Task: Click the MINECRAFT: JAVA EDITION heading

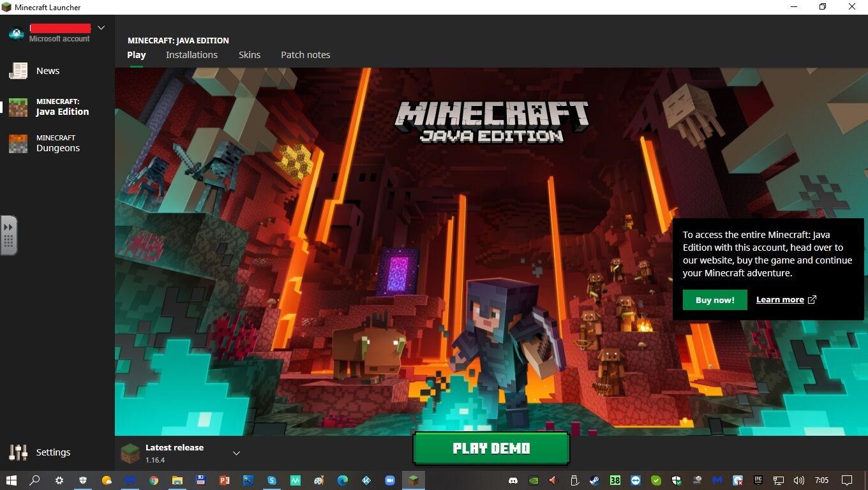Action: pos(178,40)
